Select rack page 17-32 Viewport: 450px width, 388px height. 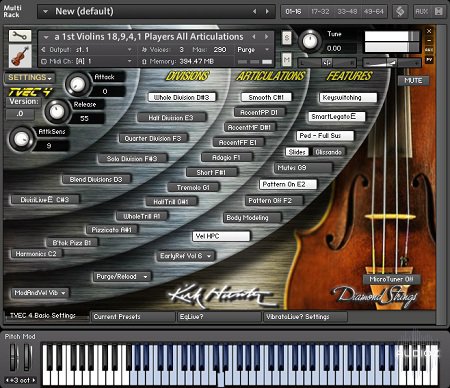tap(320, 12)
